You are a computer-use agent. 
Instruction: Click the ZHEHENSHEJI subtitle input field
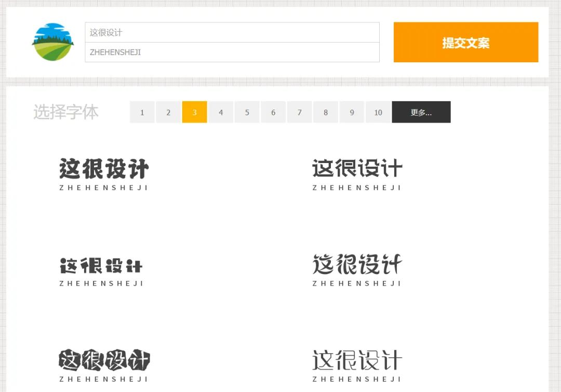[x=232, y=52]
